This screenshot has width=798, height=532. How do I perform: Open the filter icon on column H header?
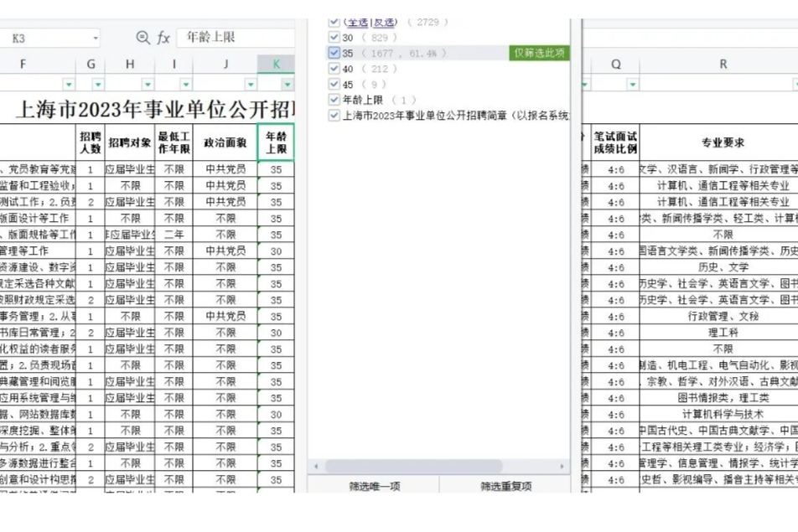pyautogui.click(x=148, y=83)
